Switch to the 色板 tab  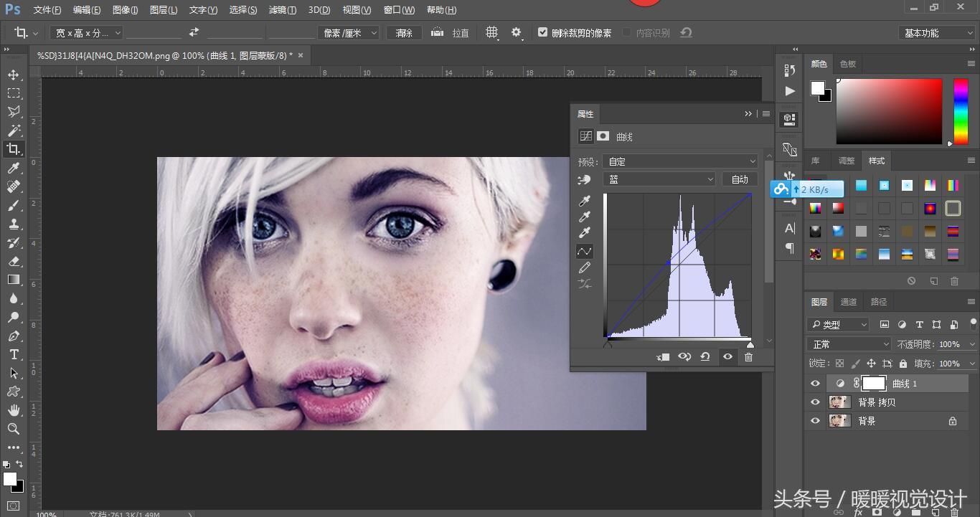[x=848, y=64]
